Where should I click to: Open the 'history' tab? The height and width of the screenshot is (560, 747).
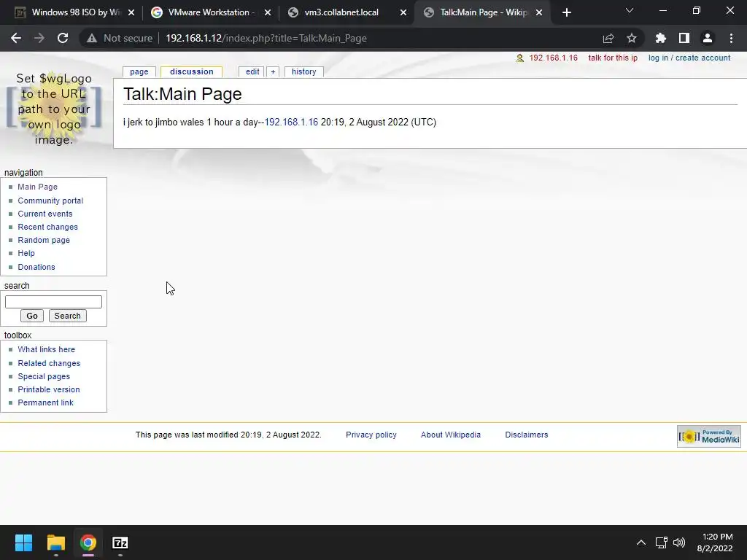304,71
